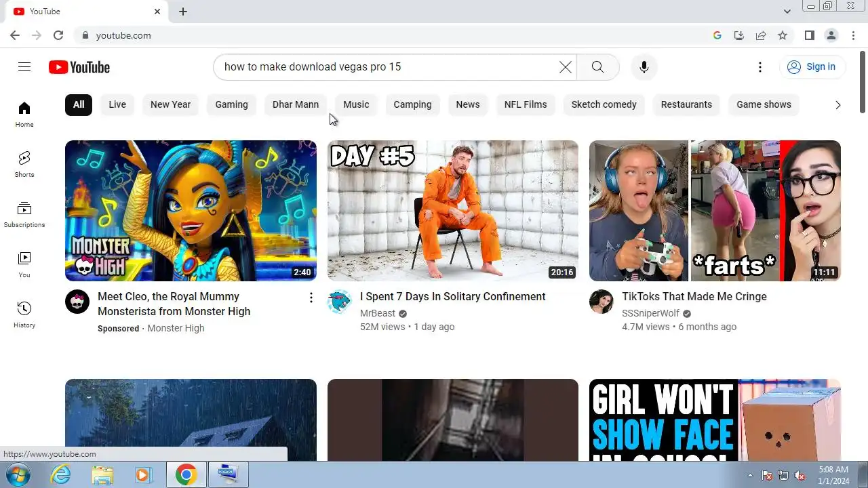
Task: Go to Home in the sidebar
Action: [24, 115]
